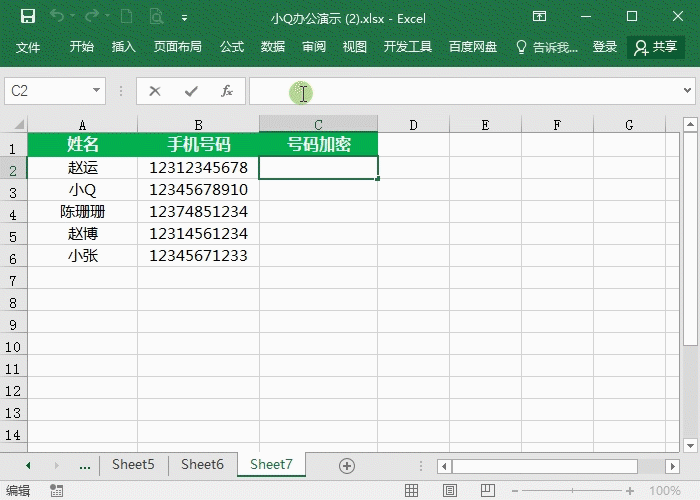
Task: Select column A header
Action: (x=83, y=125)
